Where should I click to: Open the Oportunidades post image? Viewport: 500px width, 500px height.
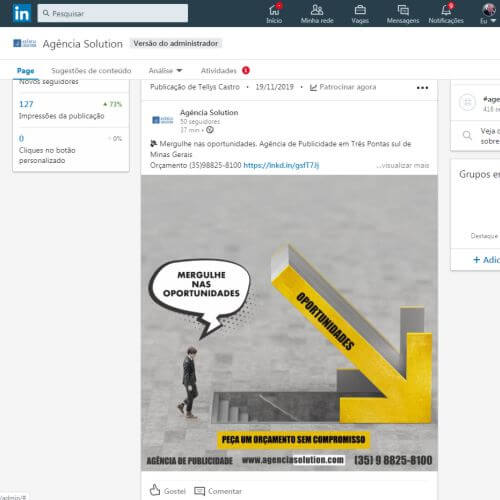click(x=289, y=323)
